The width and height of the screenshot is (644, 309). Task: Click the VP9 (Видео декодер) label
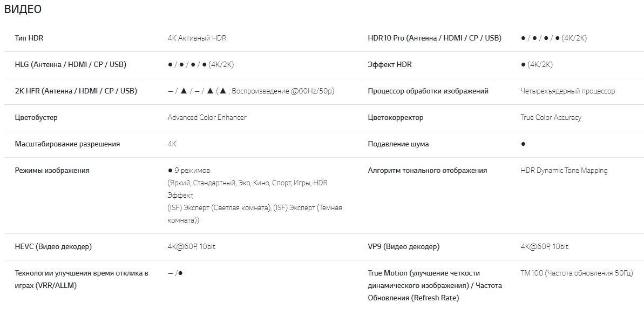403,247
